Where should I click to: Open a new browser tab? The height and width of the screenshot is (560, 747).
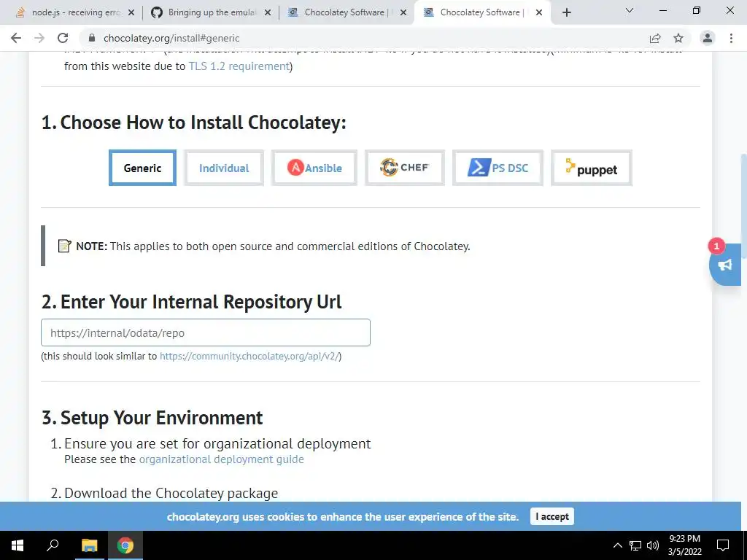[566, 12]
